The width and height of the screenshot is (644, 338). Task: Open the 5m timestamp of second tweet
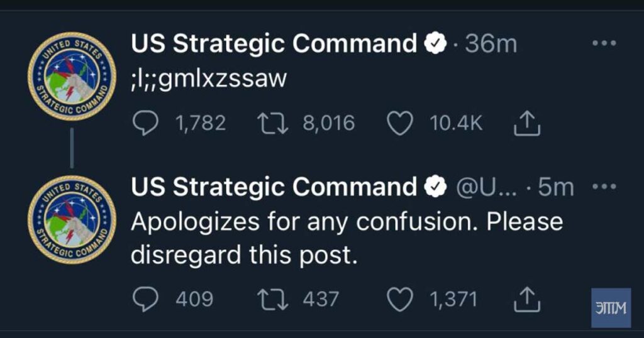pyautogui.click(x=556, y=187)
